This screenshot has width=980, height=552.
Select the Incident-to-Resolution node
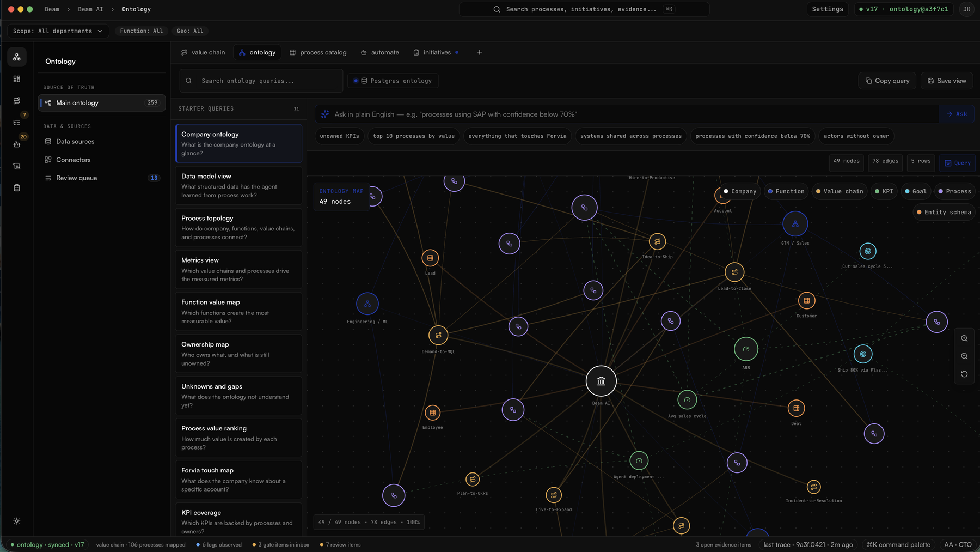813,487
